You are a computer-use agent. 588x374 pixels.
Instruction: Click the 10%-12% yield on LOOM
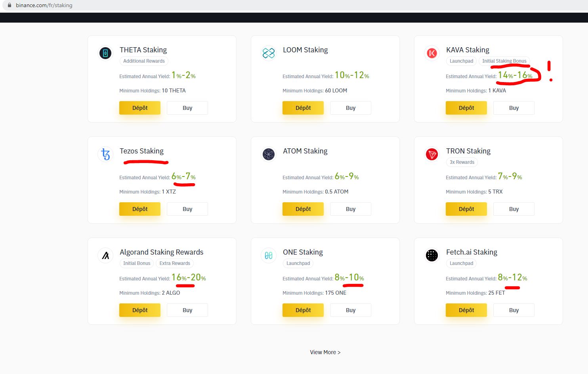tap(352, 75)
